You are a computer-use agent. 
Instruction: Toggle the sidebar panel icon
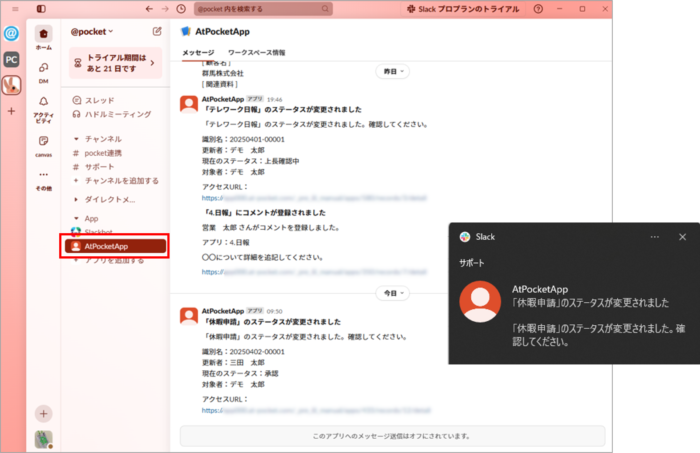[x=41, y=9]
